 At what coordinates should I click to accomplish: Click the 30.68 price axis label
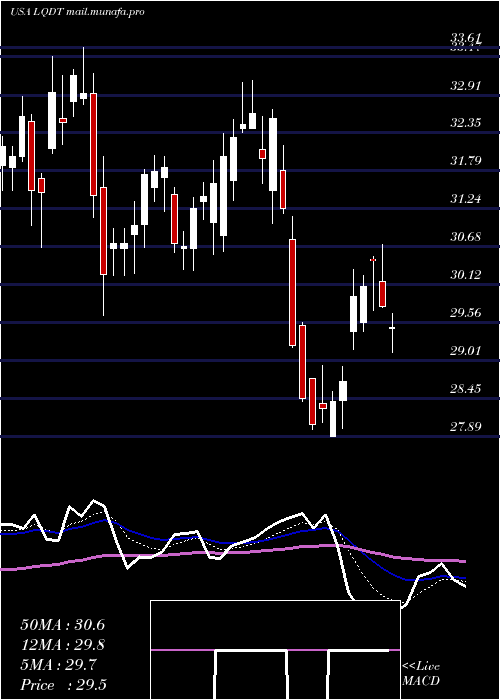point(466,237)
